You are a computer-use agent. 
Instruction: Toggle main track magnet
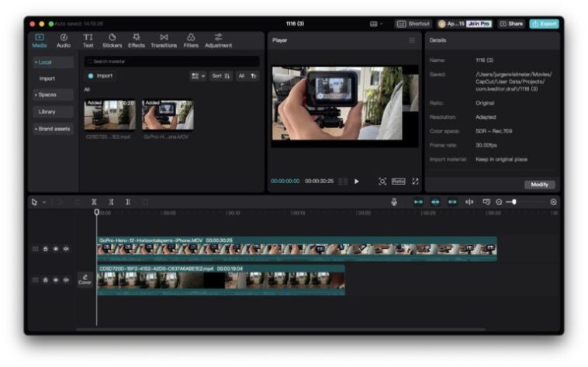(418, 202)
